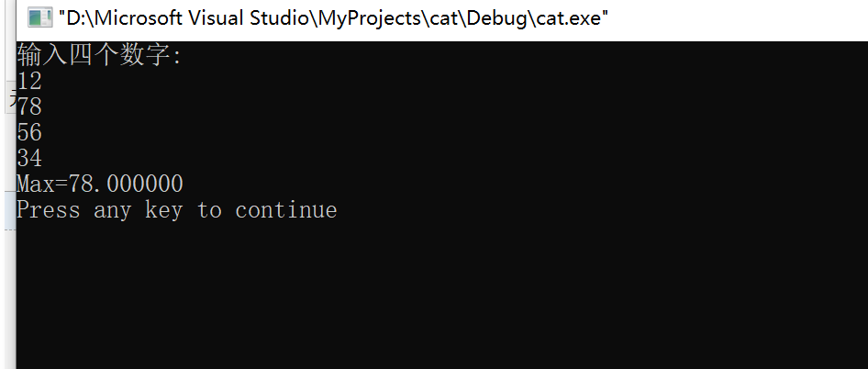Select the input value 34
This screenshot has width=868, height=369.
coord(29,158)
